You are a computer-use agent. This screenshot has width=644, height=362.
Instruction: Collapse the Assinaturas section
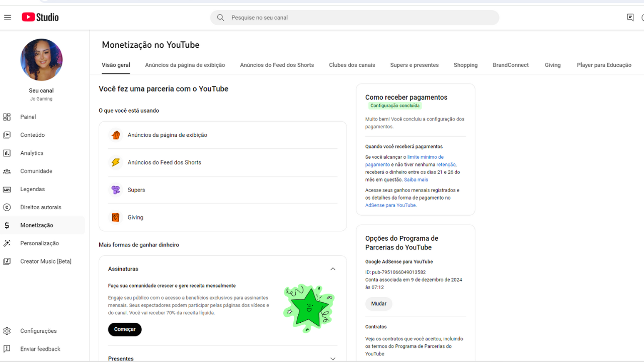333,269
